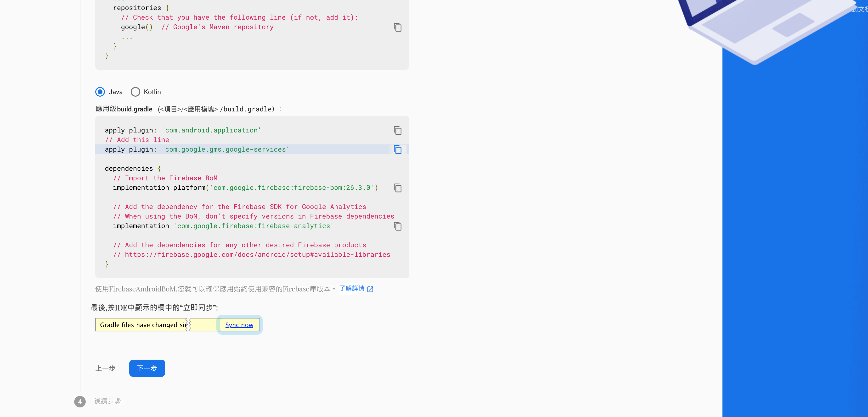The width and height of the screenshot is (868, 417).
Task: Copy the 'com.android.application' plugin line
Action: (x=397, y=131)
